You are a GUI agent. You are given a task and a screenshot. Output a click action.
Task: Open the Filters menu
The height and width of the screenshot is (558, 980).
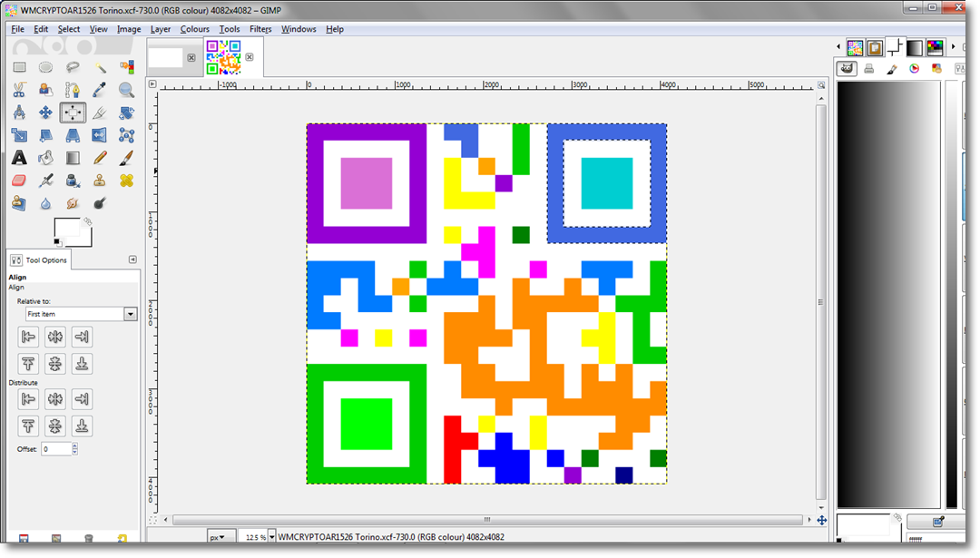tap(260, 29)
